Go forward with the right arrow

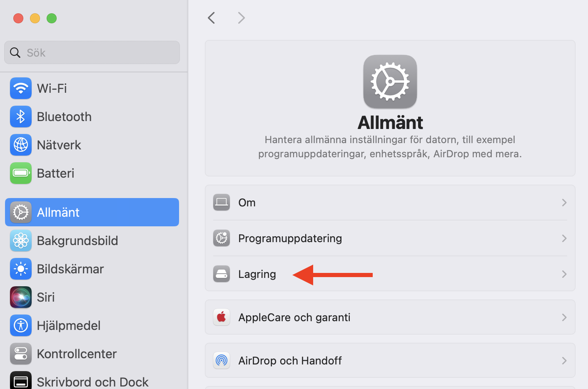pyautogui.click(x=241, y=18)
